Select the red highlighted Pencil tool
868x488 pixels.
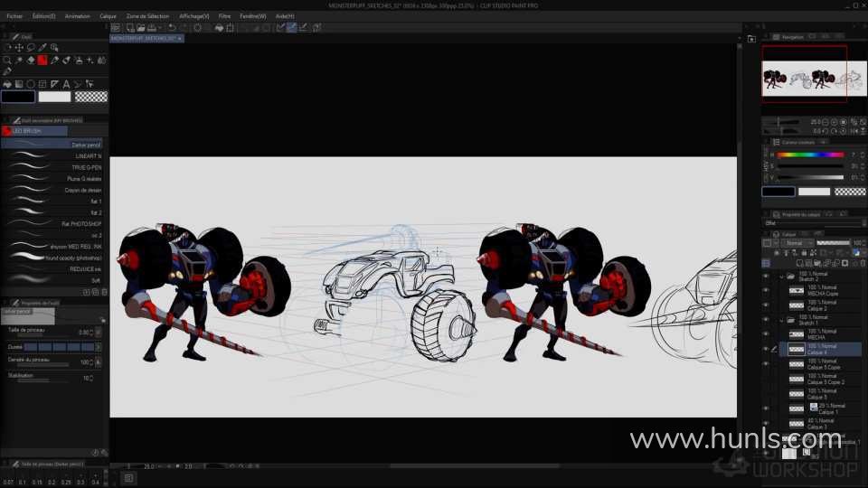(x=42, y=60)
